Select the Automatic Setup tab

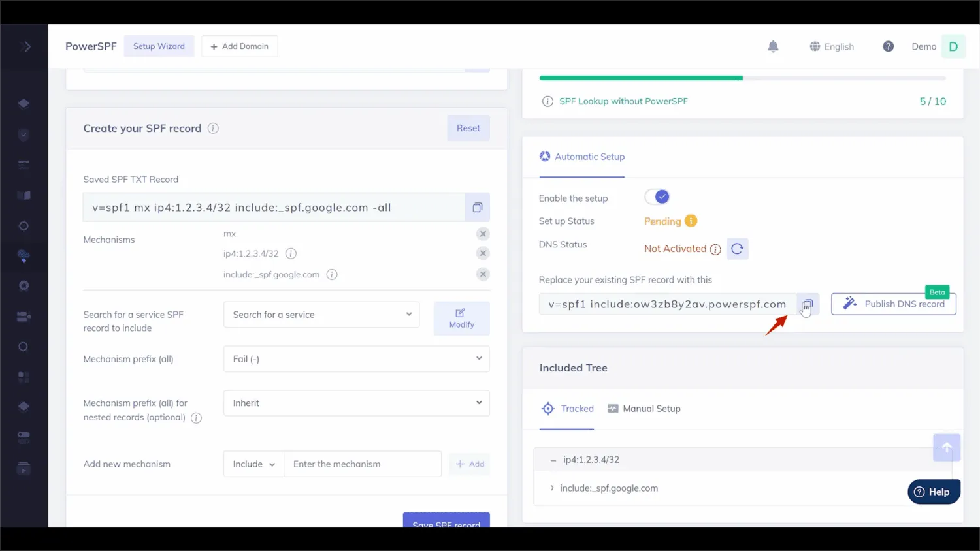(x=581, y=157)
